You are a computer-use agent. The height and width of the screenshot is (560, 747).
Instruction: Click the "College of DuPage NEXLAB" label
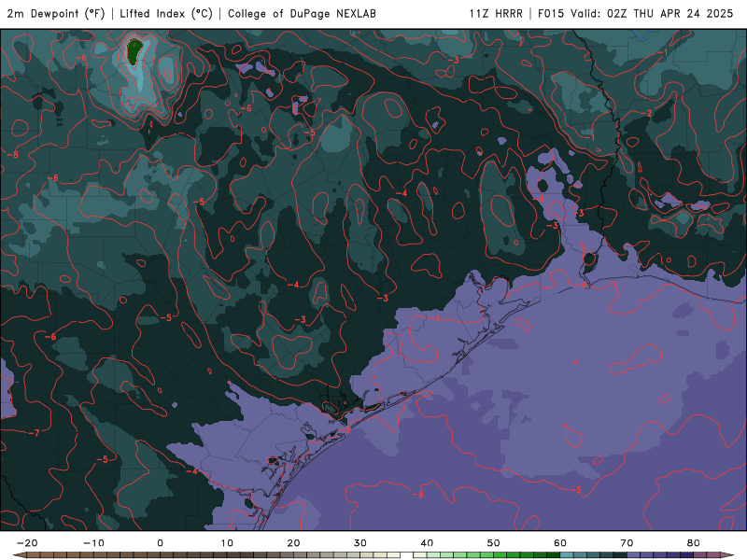click(302, 14)
